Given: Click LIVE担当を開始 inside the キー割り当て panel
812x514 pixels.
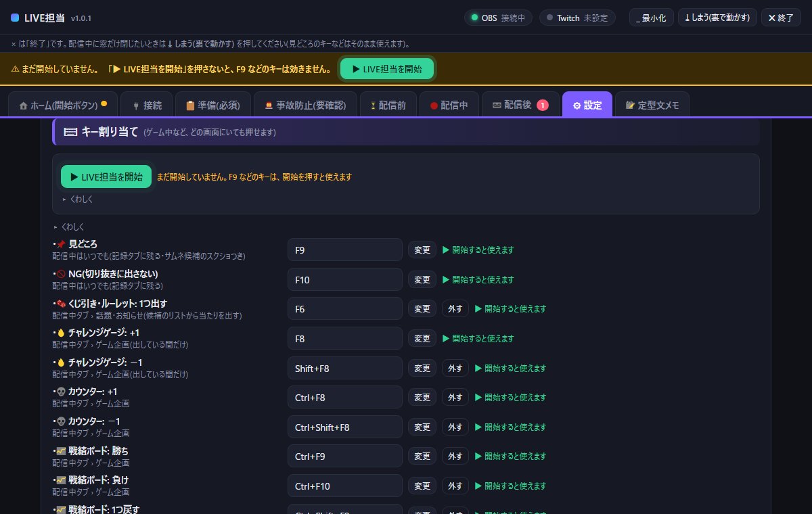Looking at the screenshot, I should pos(106,177).
